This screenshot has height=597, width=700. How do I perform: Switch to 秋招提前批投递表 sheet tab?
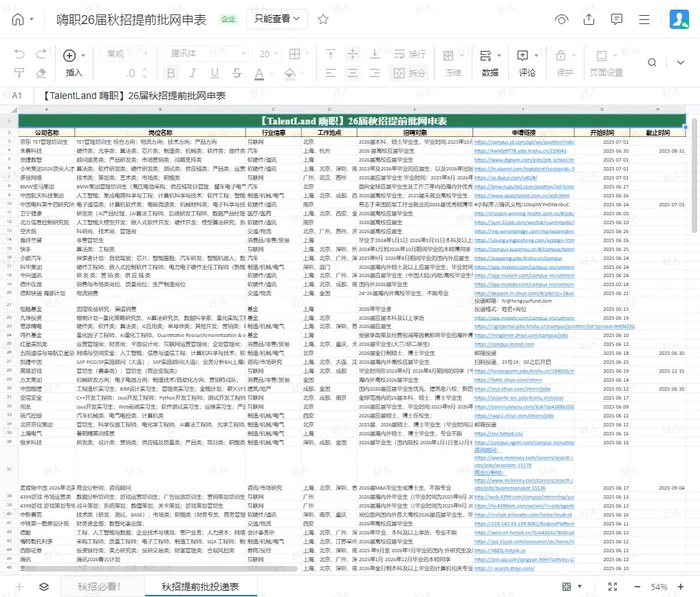click(x=201, y=587)
